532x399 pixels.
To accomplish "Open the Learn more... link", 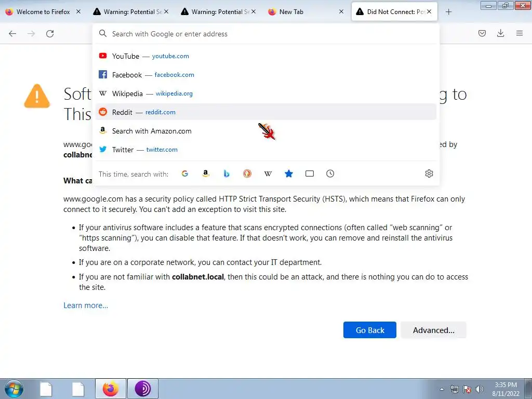I will tap(86, 305).
